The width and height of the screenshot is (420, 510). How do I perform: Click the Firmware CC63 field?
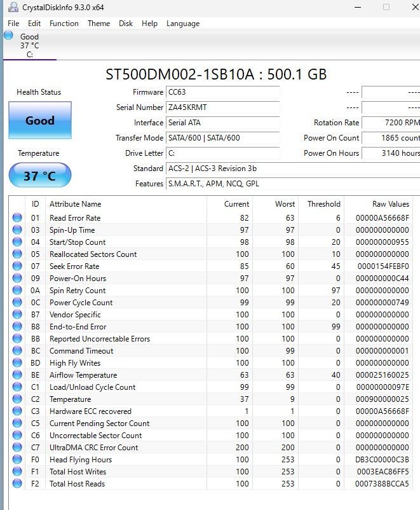pos(222,92)
